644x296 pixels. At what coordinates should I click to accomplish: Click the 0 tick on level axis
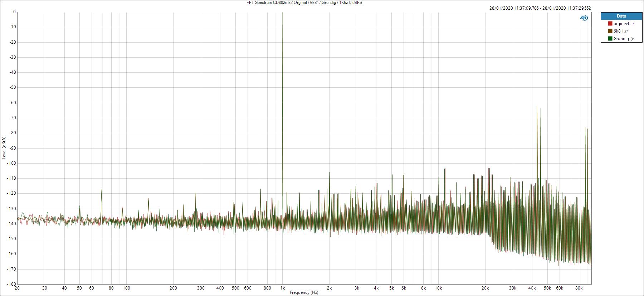click(x=14, y=12)
